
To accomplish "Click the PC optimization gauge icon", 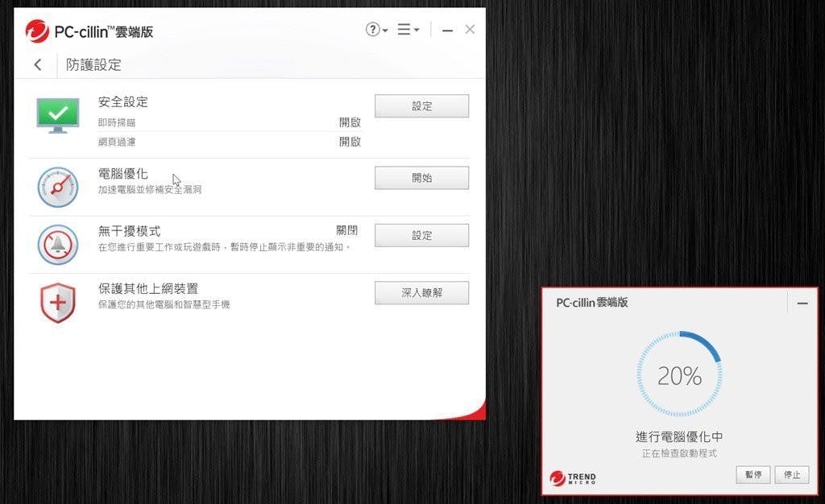I will click(x=58, y=187).
